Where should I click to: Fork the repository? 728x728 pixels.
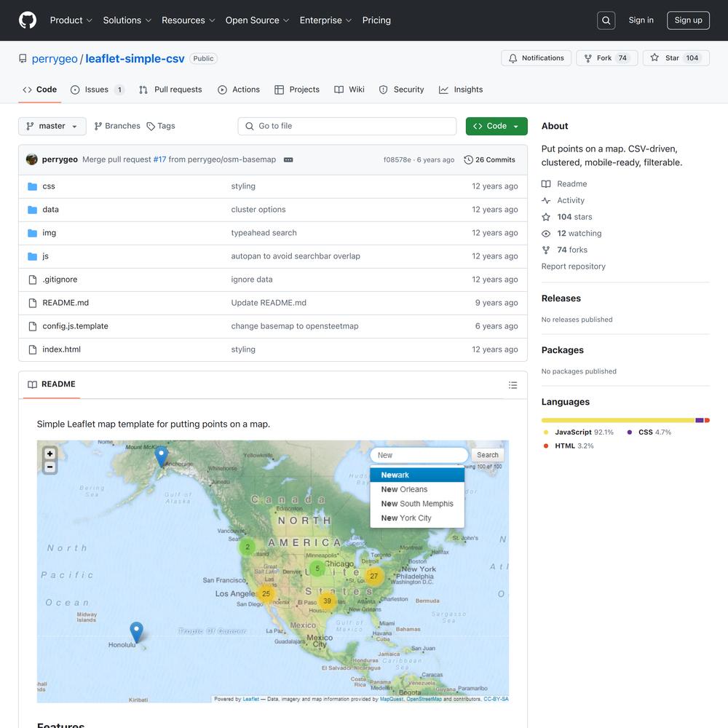point(607,58)
